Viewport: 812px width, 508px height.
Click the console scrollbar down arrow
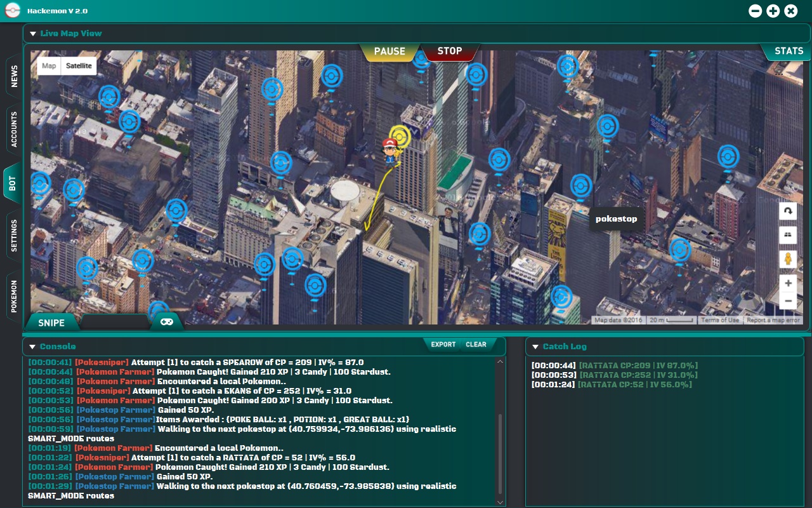tap(501, 502)
